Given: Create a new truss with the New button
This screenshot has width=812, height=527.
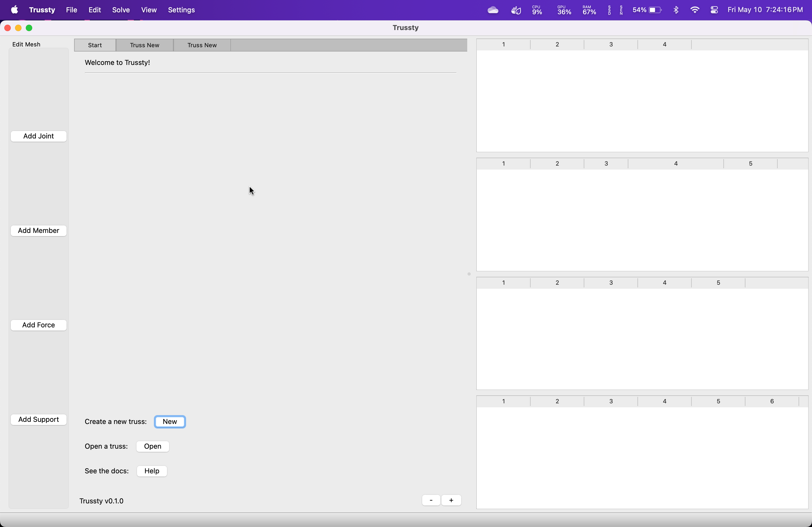Looking at the screenshot, I should (x=170, y=421).
